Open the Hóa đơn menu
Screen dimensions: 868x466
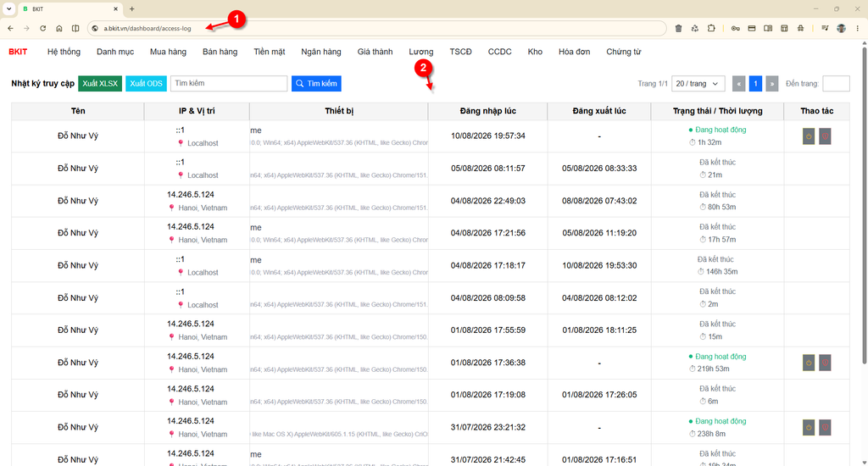(574, 52)
